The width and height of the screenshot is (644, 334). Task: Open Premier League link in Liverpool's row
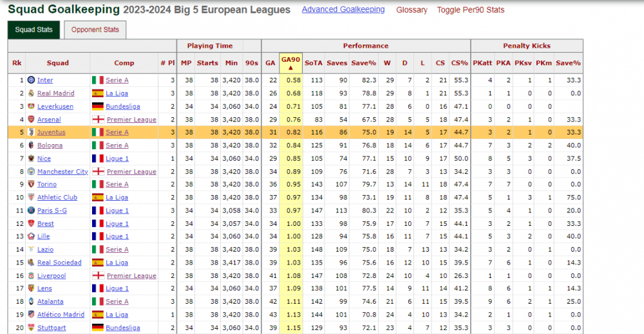point(131,276)
